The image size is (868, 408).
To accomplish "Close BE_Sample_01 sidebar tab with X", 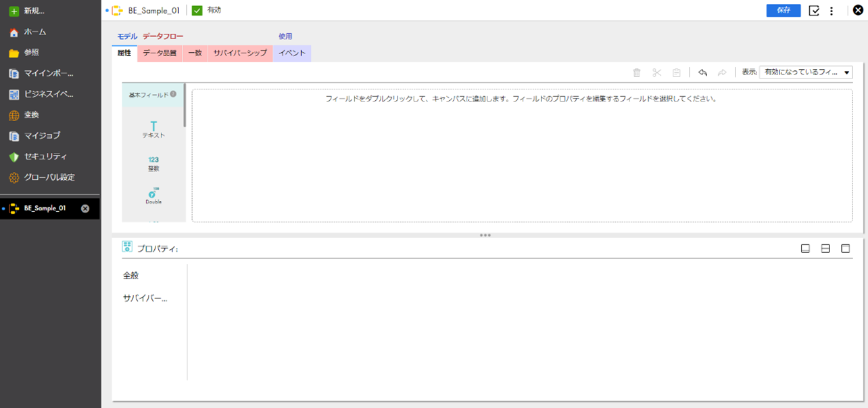I will pos(85,208).
